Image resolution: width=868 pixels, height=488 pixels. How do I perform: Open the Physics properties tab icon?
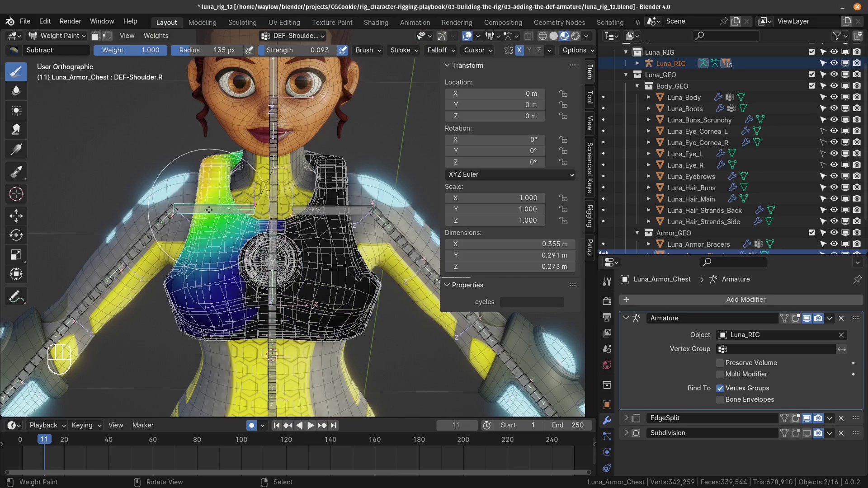pyautogui.click(x=607, y=452)
